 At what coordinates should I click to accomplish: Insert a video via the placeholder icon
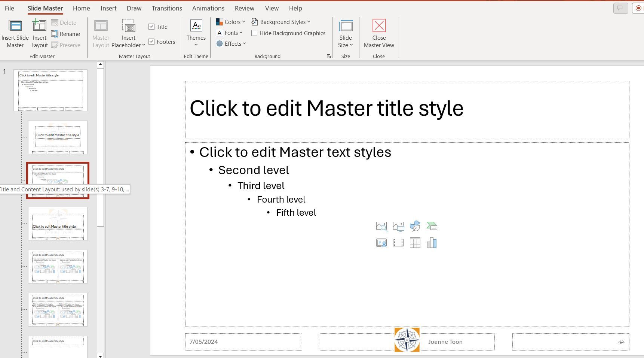[x=398, y=243]
